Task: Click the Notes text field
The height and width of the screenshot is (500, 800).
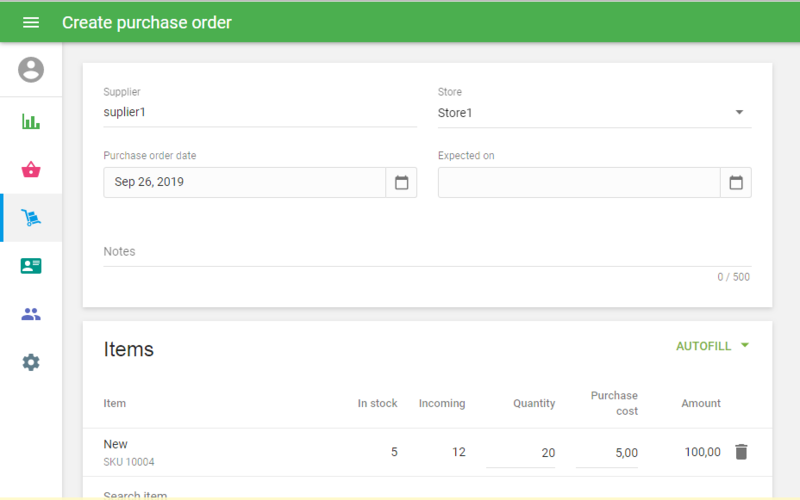Action: click(427, 252)
